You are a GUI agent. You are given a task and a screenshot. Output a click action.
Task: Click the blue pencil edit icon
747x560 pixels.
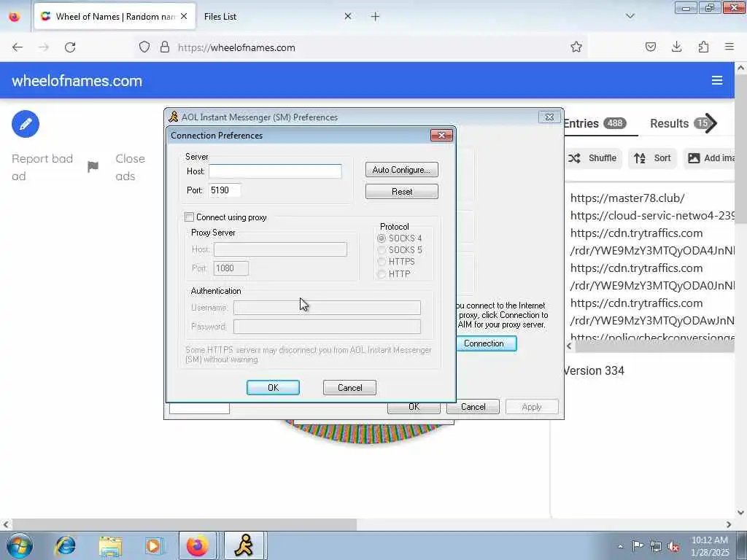26,124
